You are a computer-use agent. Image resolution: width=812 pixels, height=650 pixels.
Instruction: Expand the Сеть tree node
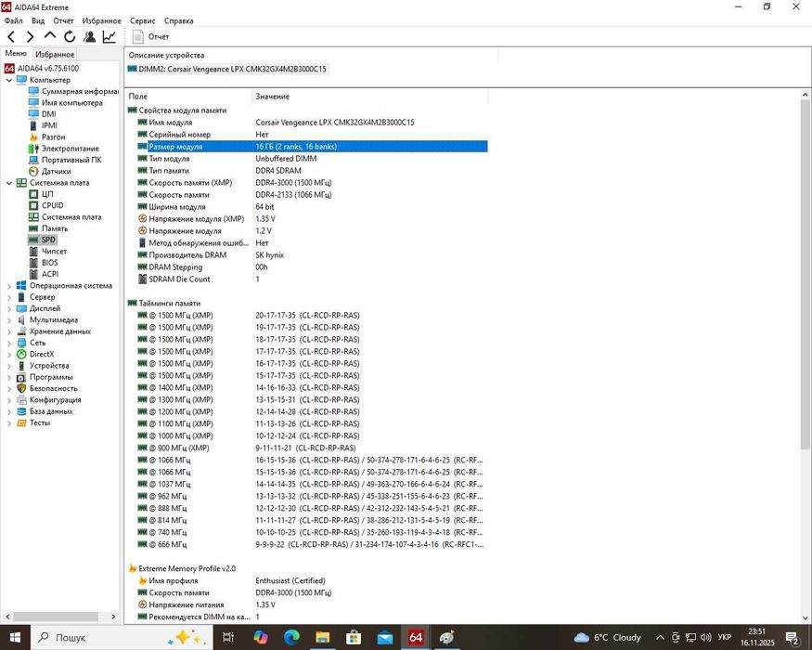[x=8, y=344]
